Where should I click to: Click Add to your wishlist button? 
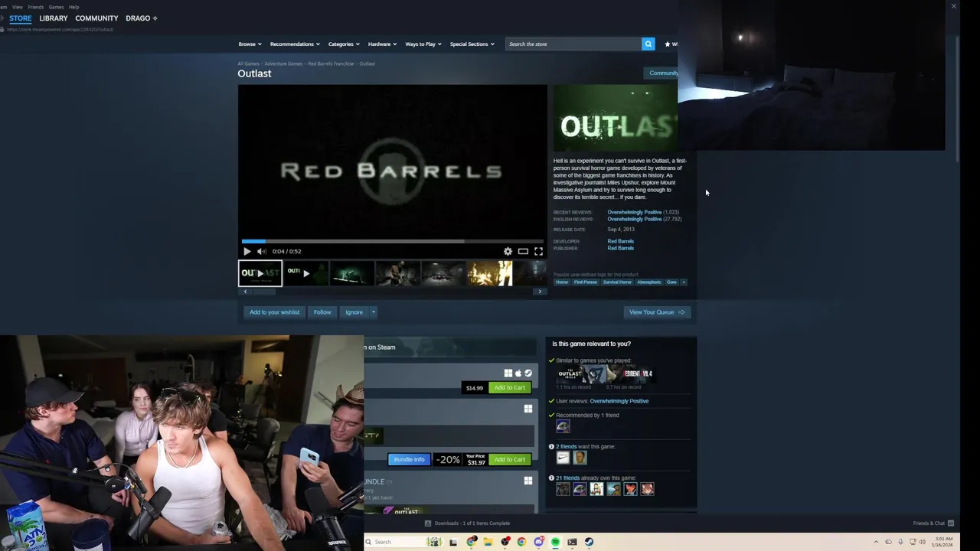pos(274,312)
